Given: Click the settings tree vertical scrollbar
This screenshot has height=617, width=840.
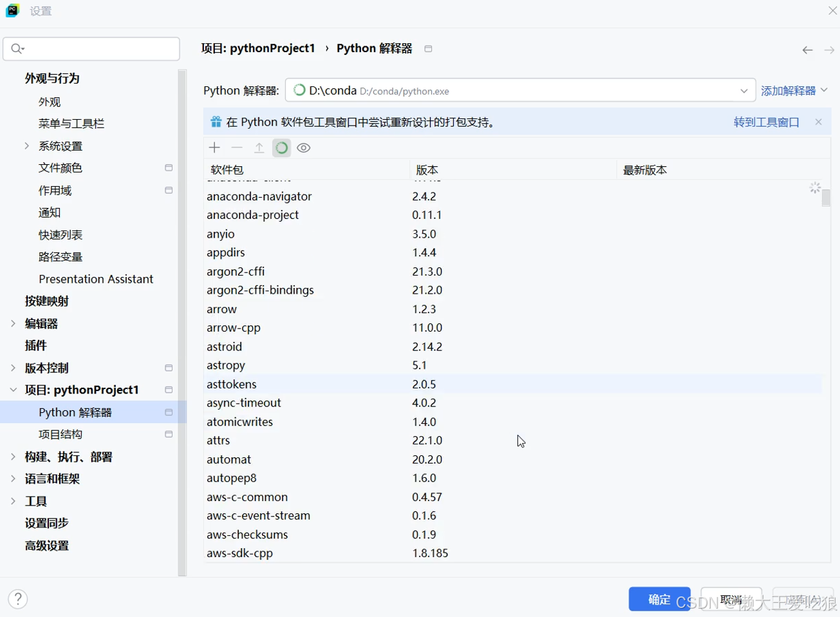Looking at the screenshot, I should click(182, 322).
